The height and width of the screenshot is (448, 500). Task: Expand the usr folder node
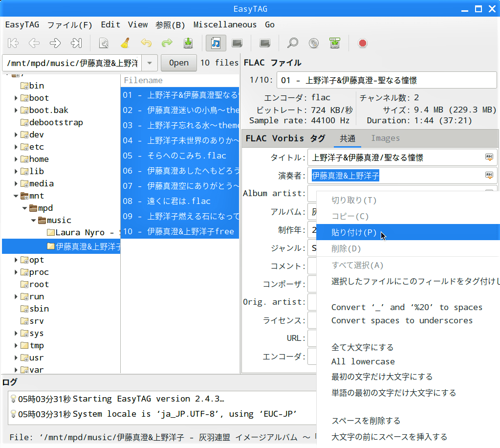16,358
